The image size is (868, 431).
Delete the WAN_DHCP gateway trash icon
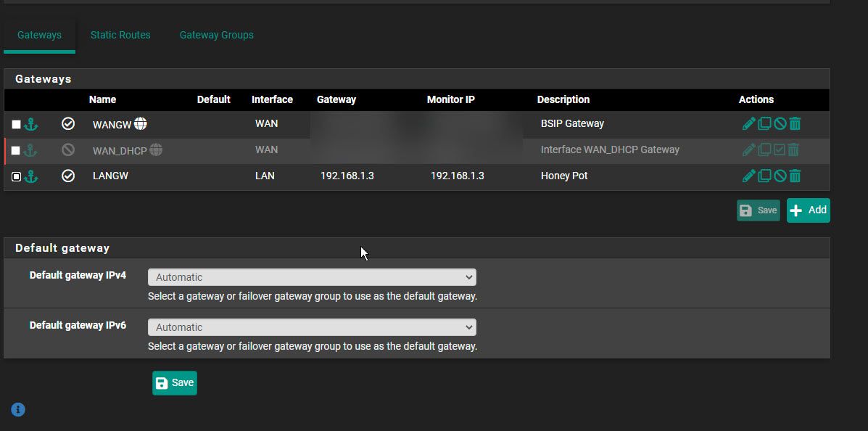793,149
